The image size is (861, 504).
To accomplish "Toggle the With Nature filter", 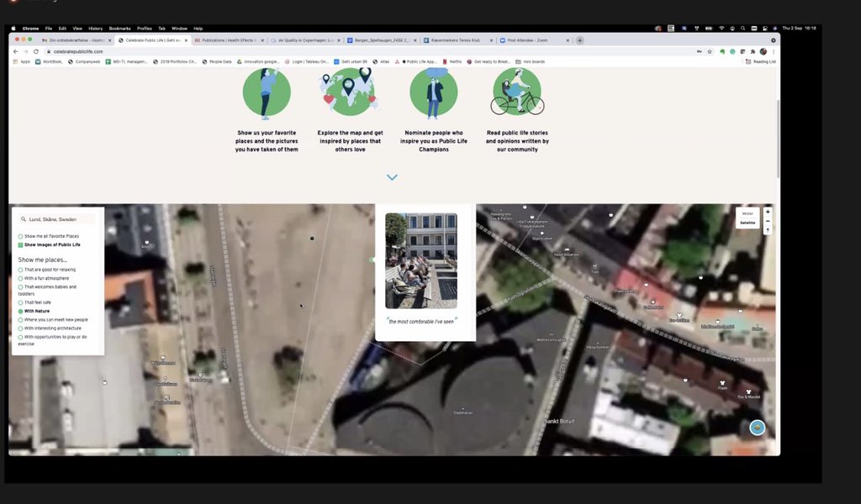I will coord(34,311).
